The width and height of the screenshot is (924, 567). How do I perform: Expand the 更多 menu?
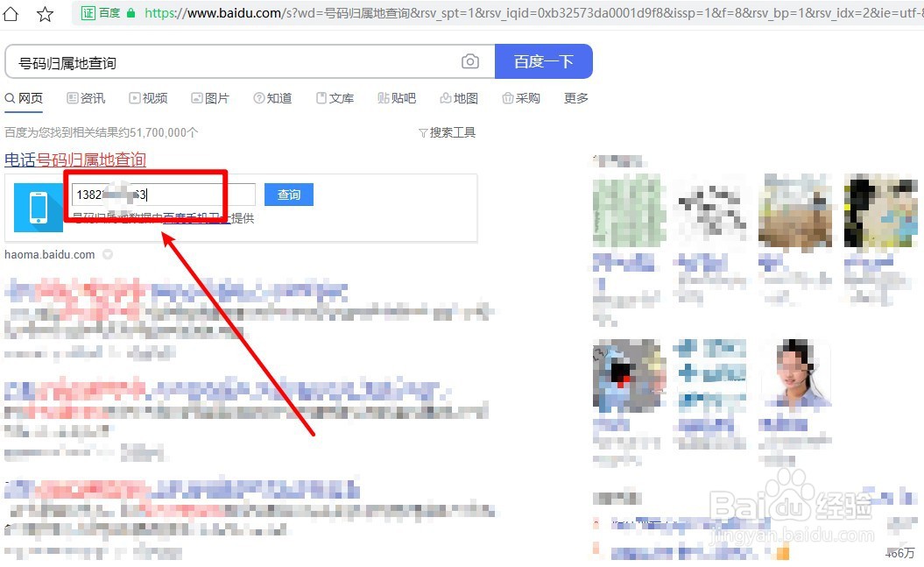575,98
